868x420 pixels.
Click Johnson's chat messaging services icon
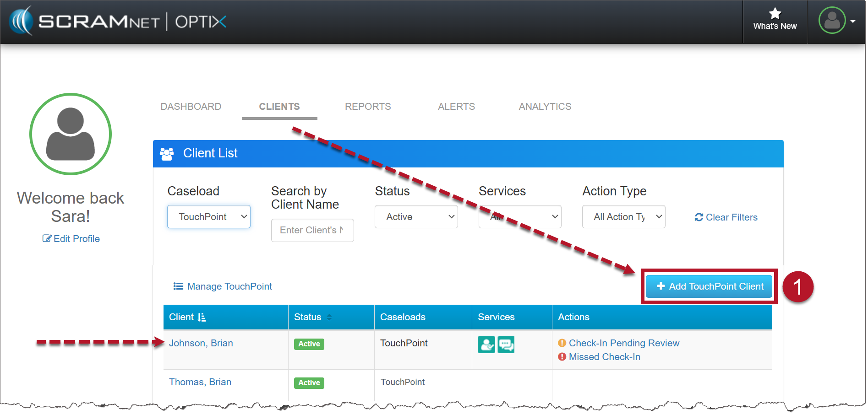506,345
